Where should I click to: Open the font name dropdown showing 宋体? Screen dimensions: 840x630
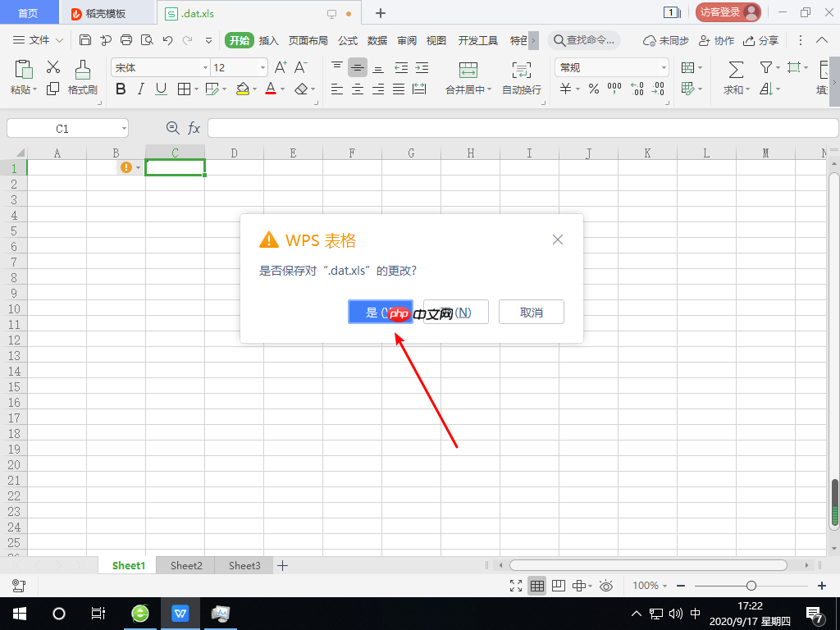[205, 68]
